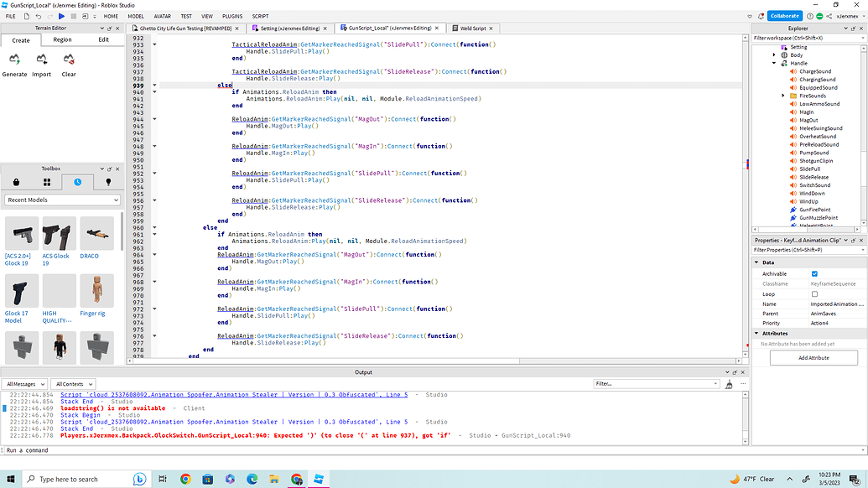Expand the FireSounds node in Explorer
The width and height of the screenshot is (868, 488).
783,95
